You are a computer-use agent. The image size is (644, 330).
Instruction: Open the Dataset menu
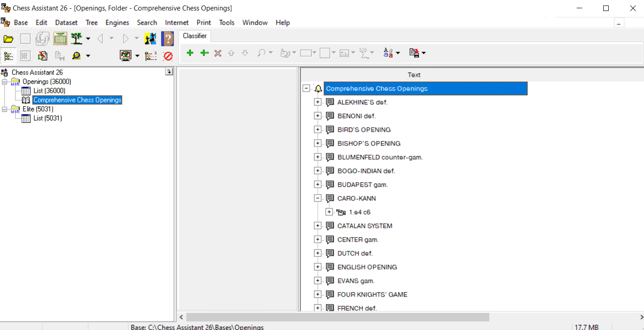(x=66, y=22)
